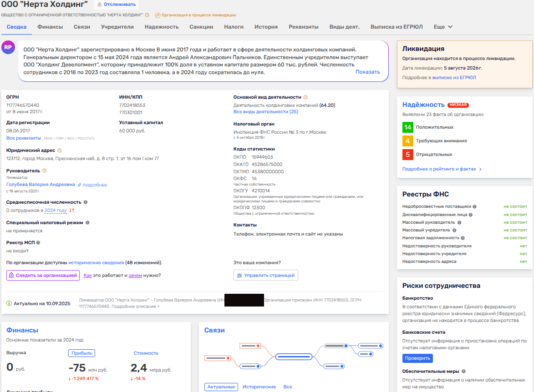Toggle the Прибыль indicator in Финансы
This screenshot has width=534, height=392.
click(82, 353)
